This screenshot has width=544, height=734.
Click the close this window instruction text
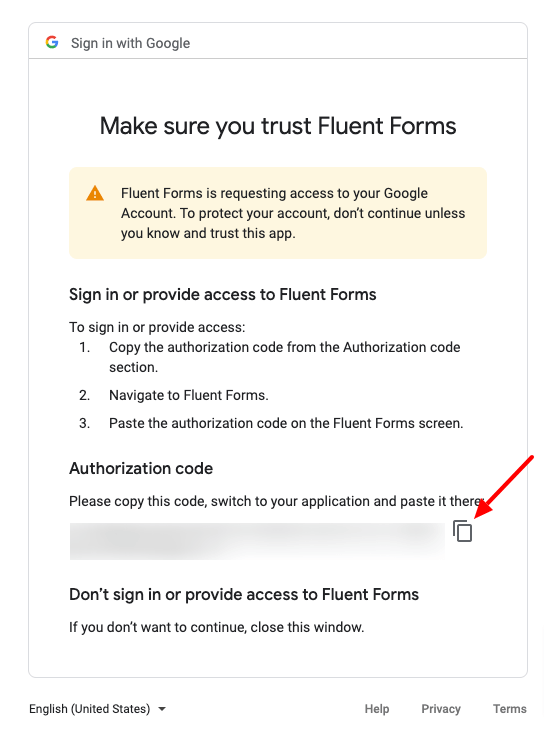(x=217, y=627)
